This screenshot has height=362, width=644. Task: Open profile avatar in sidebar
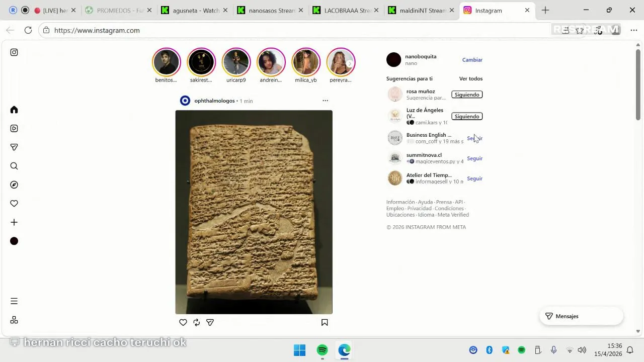[x=14, y=241]
